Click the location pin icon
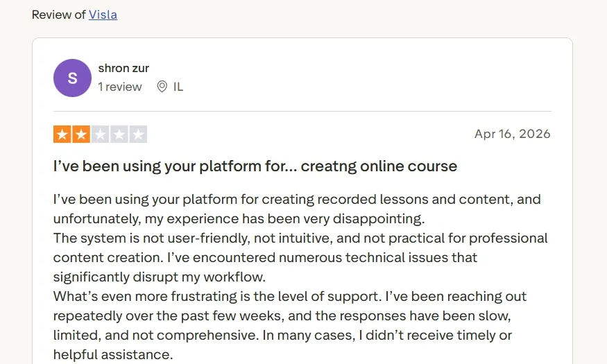Viewport: 607px width, 364px height. coord(162,86)
